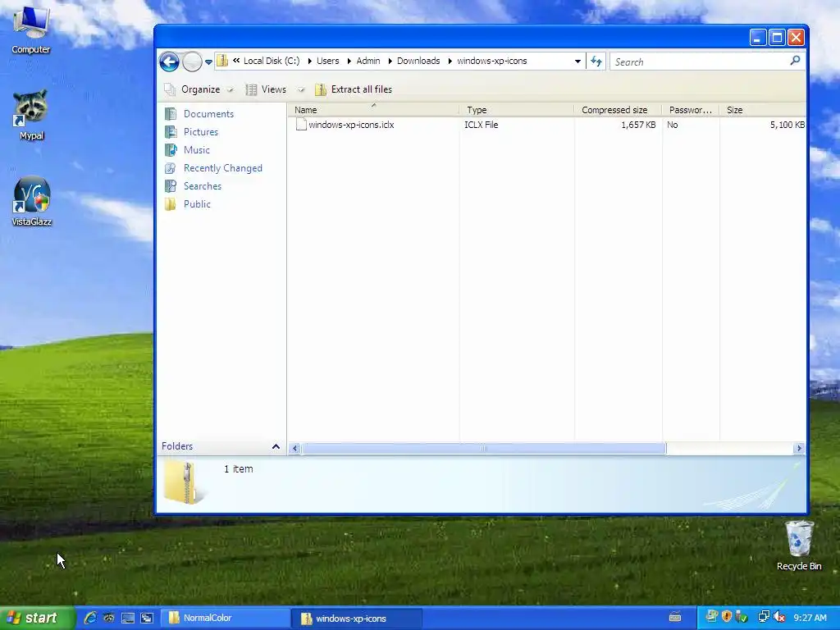This screenshot has width=840, height=630.
Task: Navigate to Downloads in the breadcrumb
Action: pos(418,61)
